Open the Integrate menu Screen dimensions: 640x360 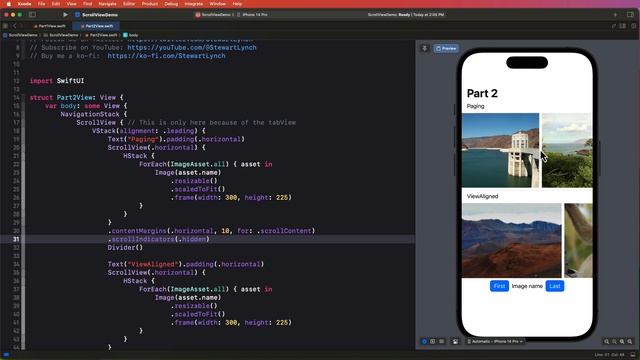click(x=193, y=4)
